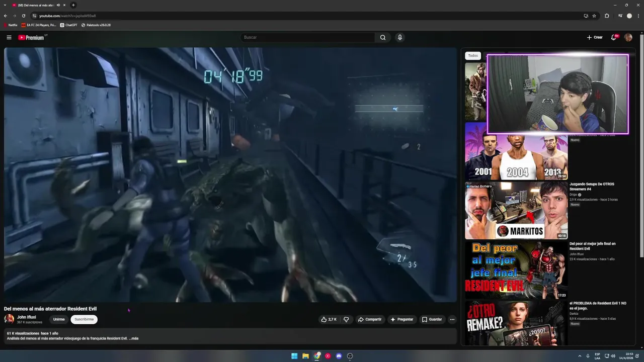Open OBS Studio from the taskbar
This screenshot has width=644, height=362.
tap(350, 356)
